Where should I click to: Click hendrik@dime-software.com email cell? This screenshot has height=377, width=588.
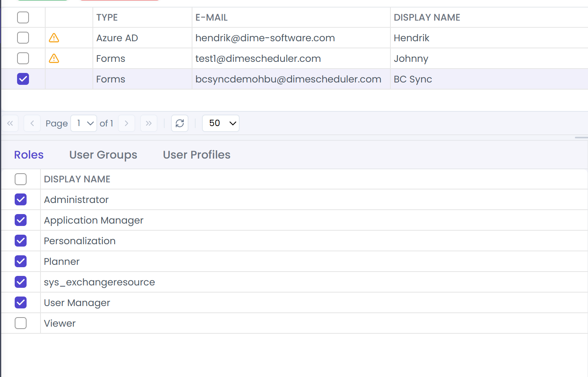291,38
